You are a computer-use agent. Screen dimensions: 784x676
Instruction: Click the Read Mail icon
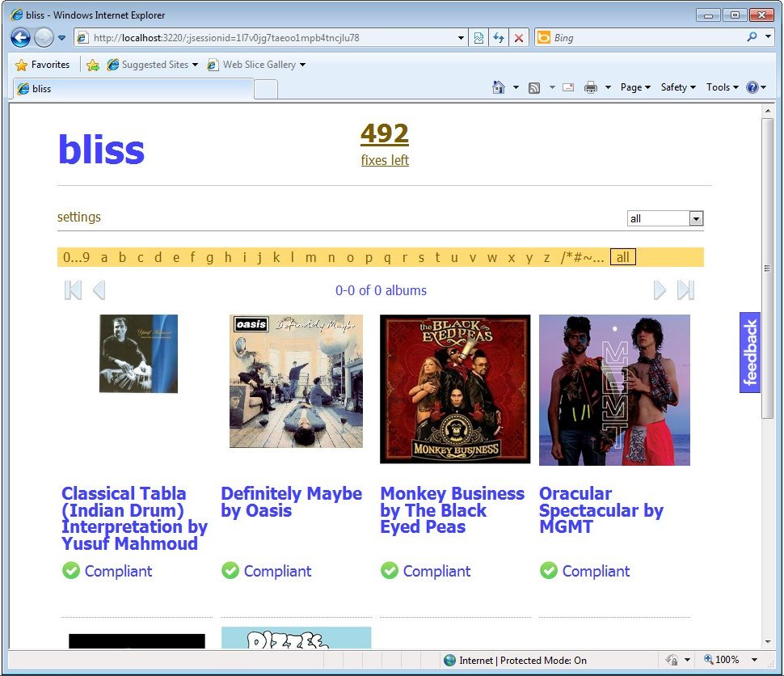568,87
